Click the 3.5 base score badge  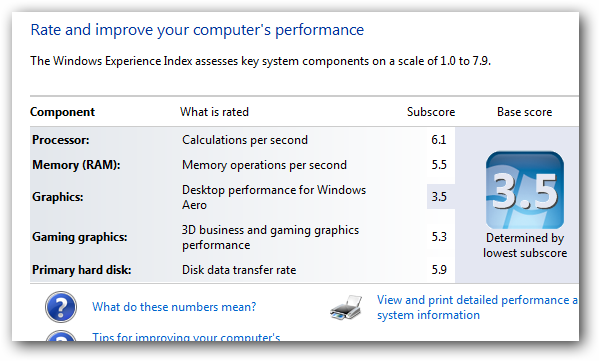click(525, 190)
